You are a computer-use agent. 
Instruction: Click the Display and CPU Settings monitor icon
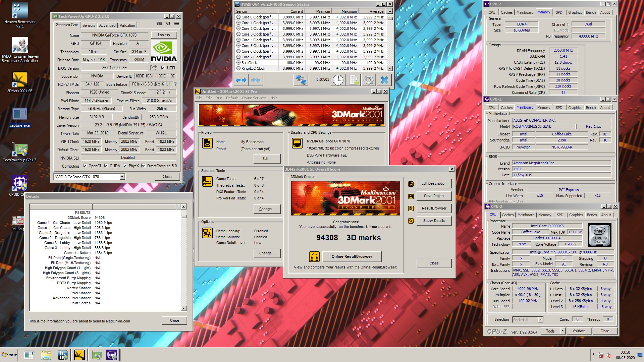(297, 143)
